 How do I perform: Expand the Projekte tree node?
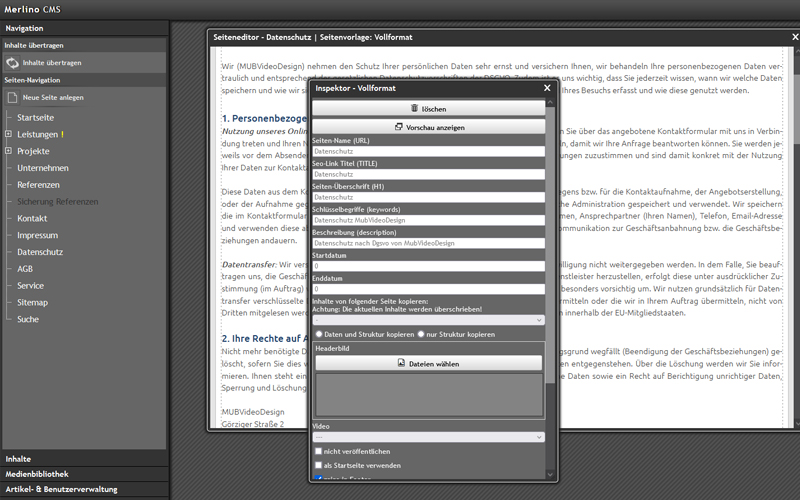(8, 151)
